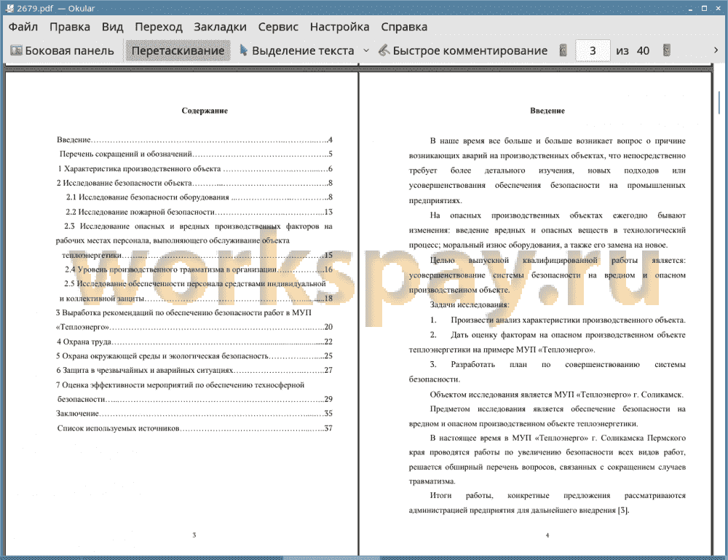Click page number 4 at page bottom
The width and height of the screenshot is (728, 560).
click(547, 535)
